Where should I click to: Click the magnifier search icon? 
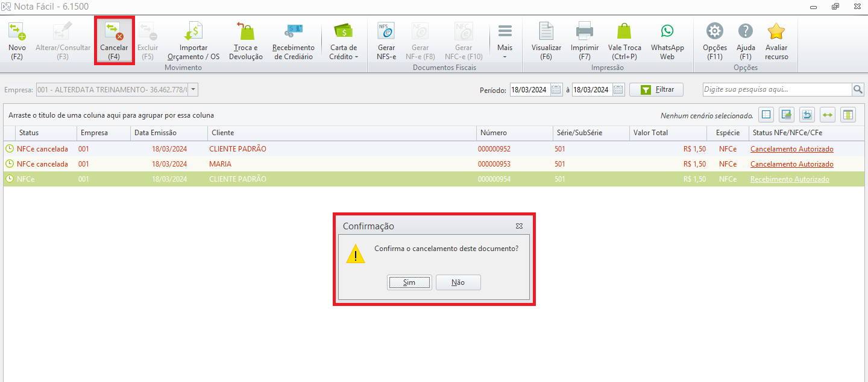(858, 89)
